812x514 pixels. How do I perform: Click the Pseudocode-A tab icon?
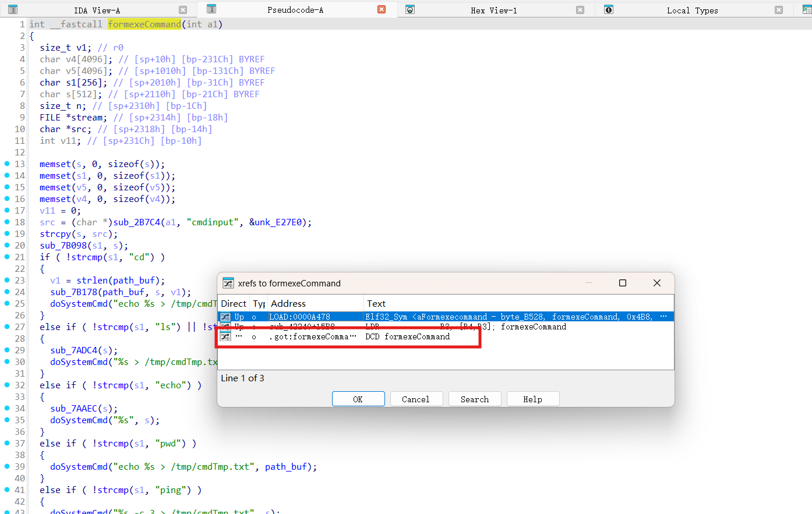(x=211, y=9)
